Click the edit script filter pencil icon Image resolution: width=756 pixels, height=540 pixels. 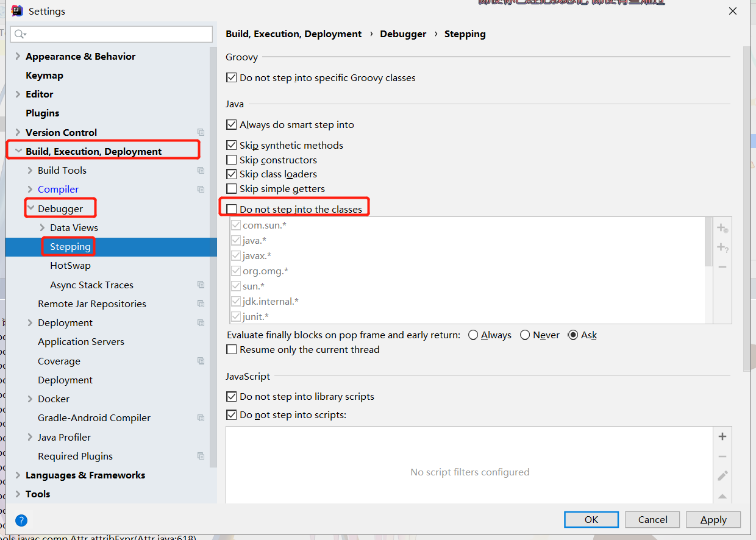[x=722, y=476]
